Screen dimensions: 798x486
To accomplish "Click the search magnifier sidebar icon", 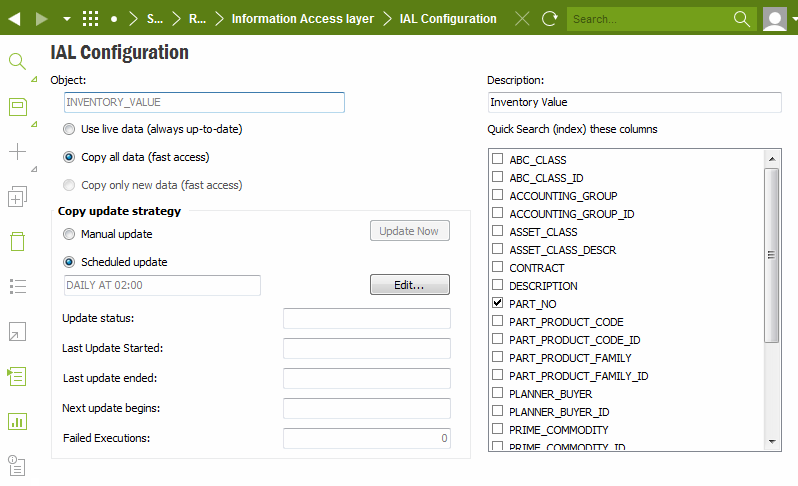I will (17, 62).
